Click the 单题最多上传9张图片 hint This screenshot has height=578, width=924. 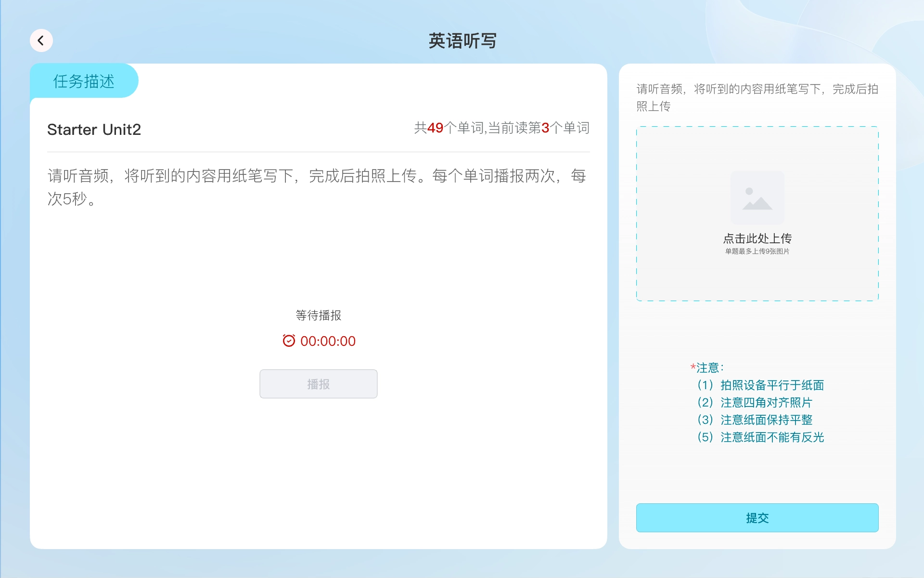point(757,251)
